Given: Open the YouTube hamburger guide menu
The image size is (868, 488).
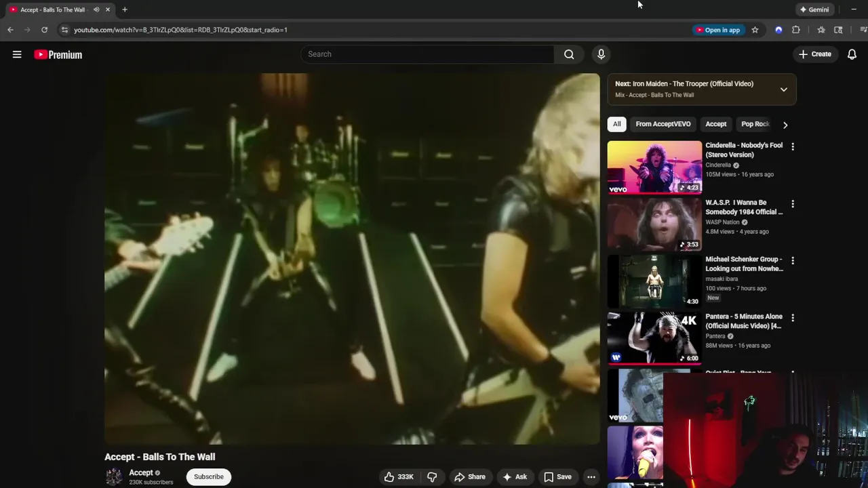Looking at the screenshot, I should tap(17, 54).
